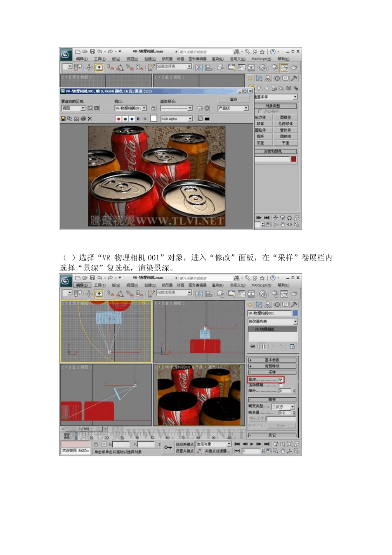
Task: Toggle the 自动关键点 auto key button
Action: [x=184, y=444]
